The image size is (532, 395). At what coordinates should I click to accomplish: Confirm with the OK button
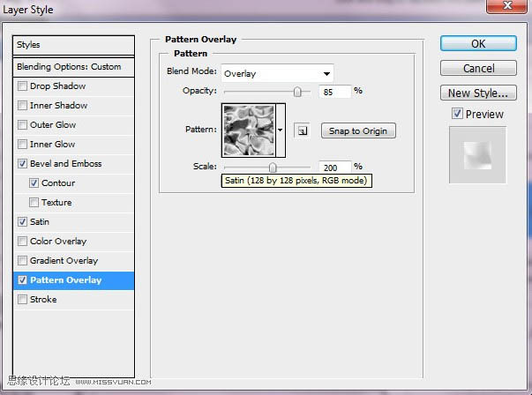point(478,44)
